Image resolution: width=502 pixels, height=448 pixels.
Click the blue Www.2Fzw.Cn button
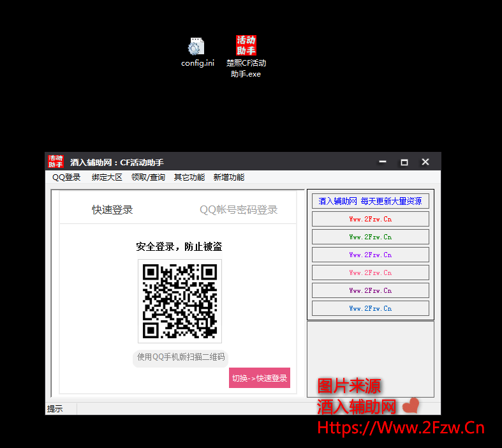point(371,309)
